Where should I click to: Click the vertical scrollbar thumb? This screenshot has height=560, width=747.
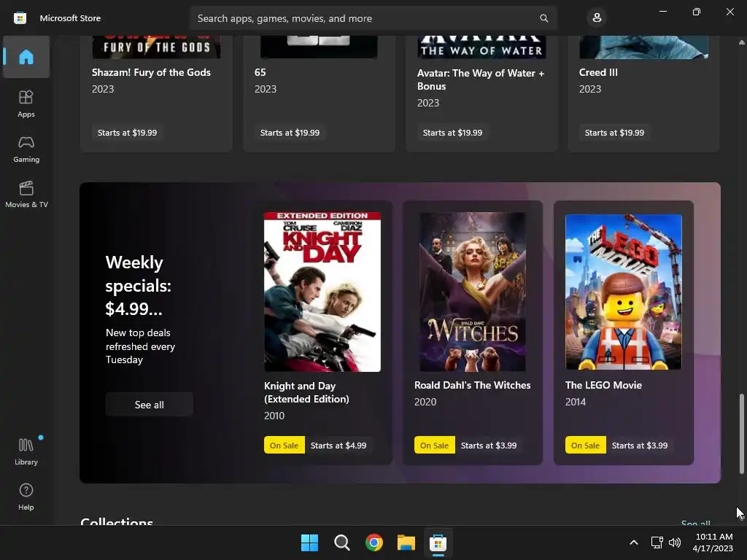(741, 433)
